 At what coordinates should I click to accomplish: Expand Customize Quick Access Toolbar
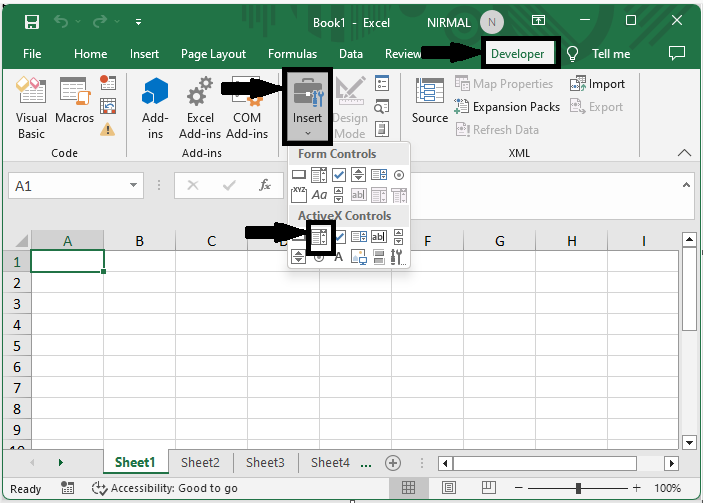[139, 22]
